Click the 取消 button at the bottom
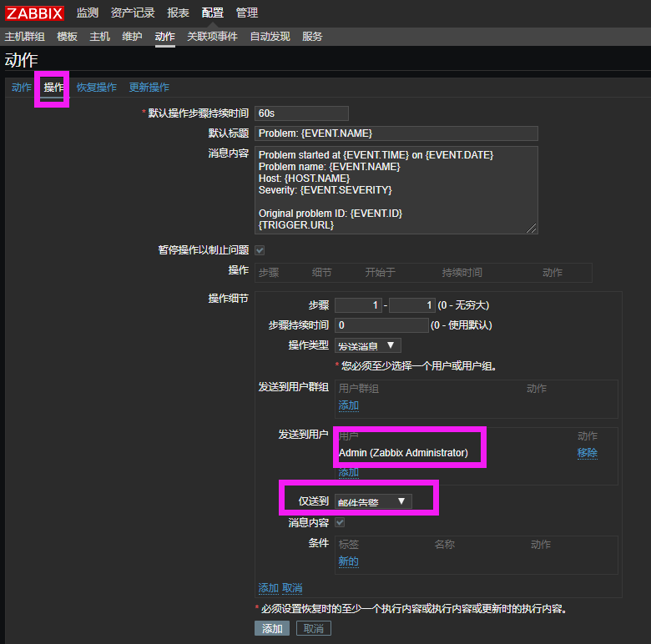The image size is (651, 644). click(314, 628)
